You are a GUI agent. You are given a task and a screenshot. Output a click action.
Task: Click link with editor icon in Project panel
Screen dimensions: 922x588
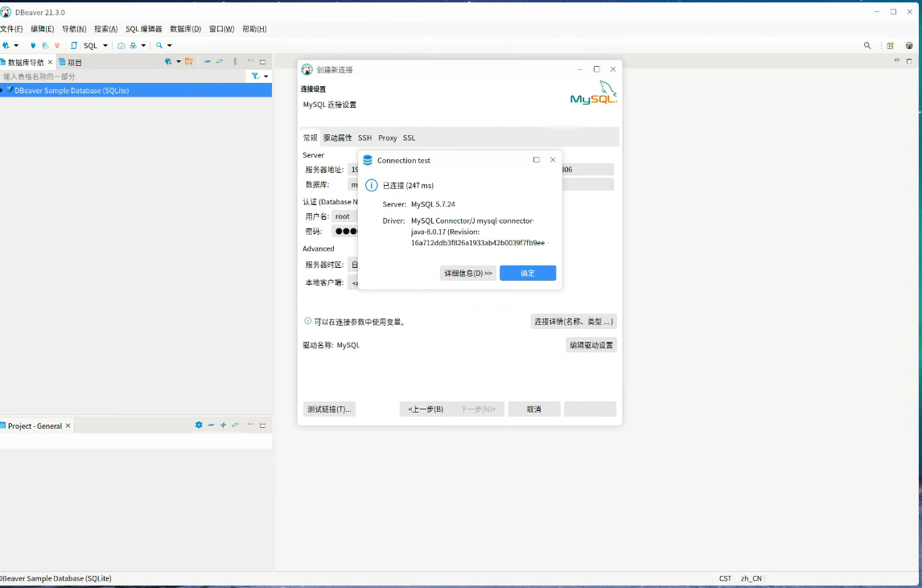coord(235,425)
